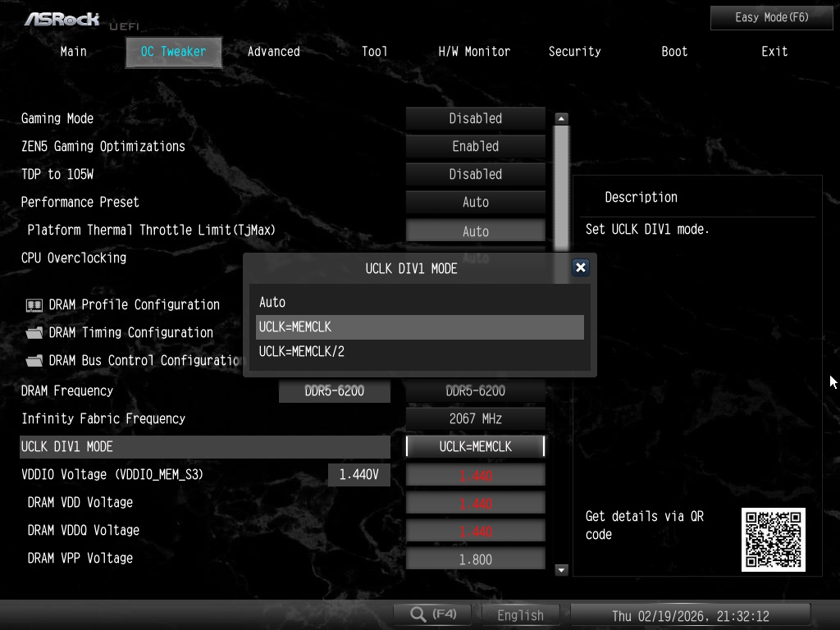Select the DRAM Frequency label
Screen dimensions: 840x630
click(67, 390)
